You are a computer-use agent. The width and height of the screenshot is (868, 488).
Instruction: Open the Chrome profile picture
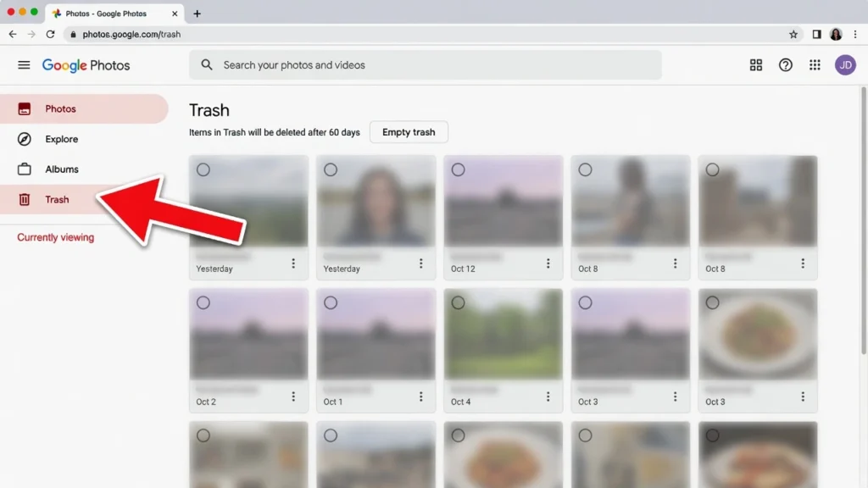[x=836, y=34]
